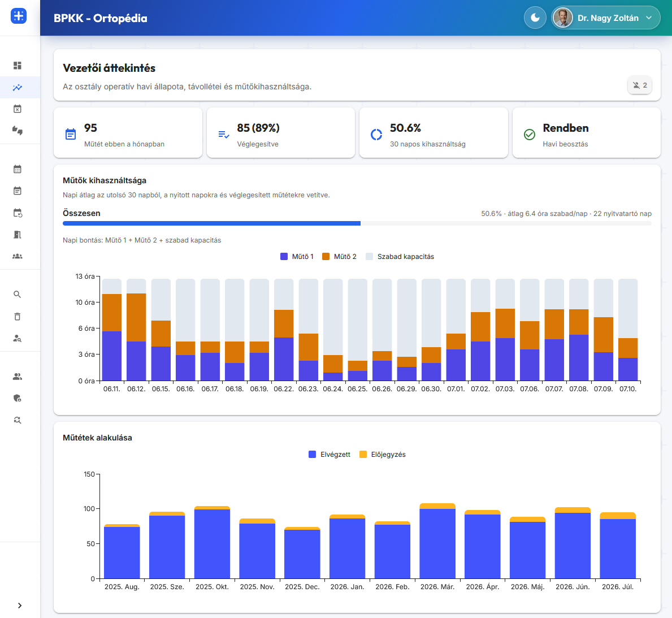Open the Dr. Nagy Zoltán user dropdown
The width and height of the screenshot is (672, 618).
coord(605,18)
